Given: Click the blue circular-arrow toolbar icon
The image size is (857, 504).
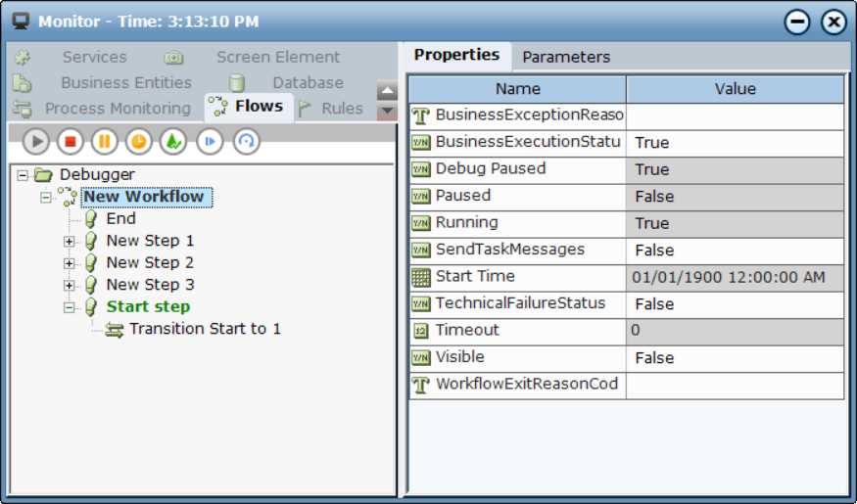Looking at the screenshot, I should pos(246,142).
